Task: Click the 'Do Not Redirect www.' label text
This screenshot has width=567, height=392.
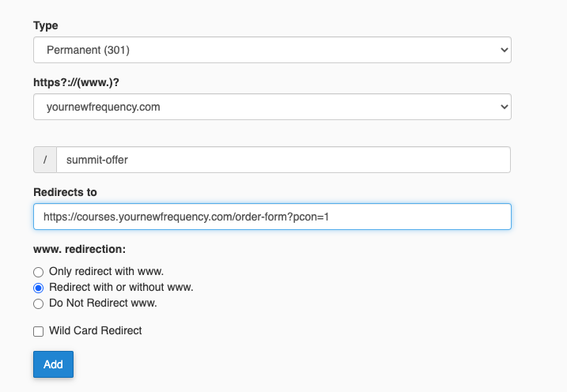Action: [103, 303]
